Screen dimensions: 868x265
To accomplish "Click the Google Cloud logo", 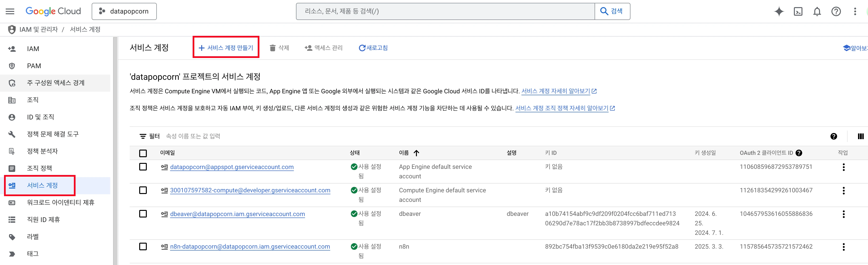I will 53,11.
